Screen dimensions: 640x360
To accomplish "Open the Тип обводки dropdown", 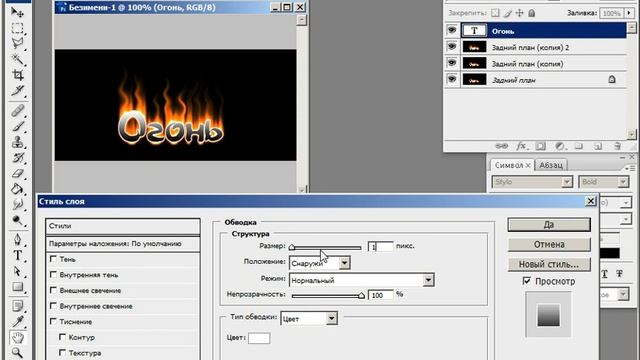I will click(x=331, y=318).
